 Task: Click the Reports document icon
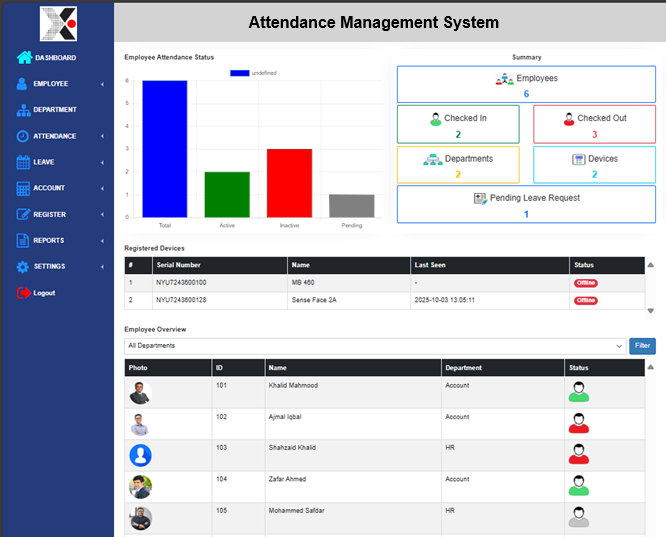pyautogui.click(x=23, y=240)
